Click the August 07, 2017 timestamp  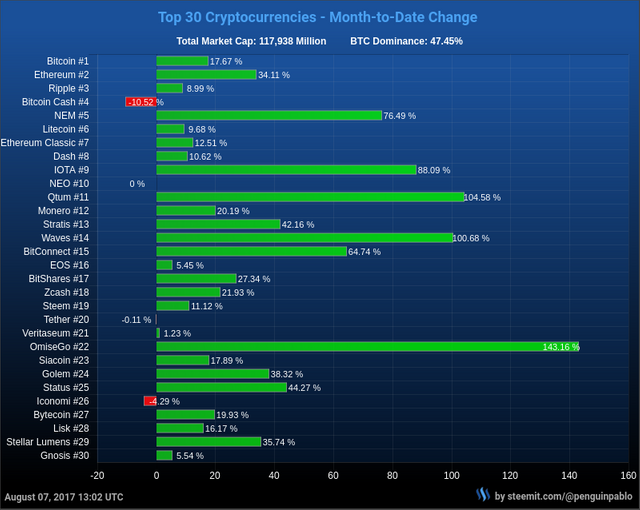(64, 497)
